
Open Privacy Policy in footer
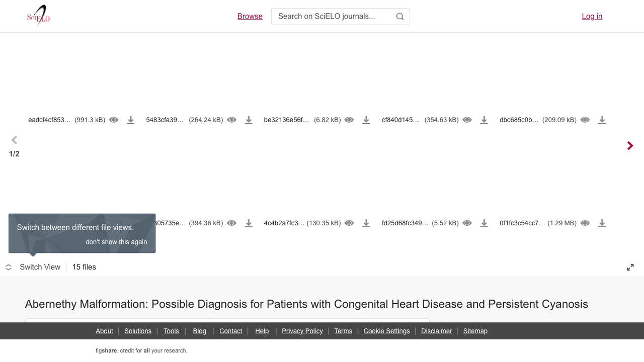pyautogui.click(x=302, y=331)
